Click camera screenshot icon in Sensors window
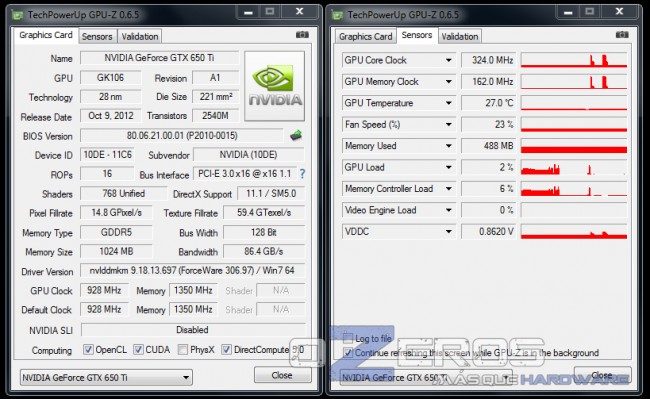Screen dimensions: 650x399 click(x=622, y=34)
